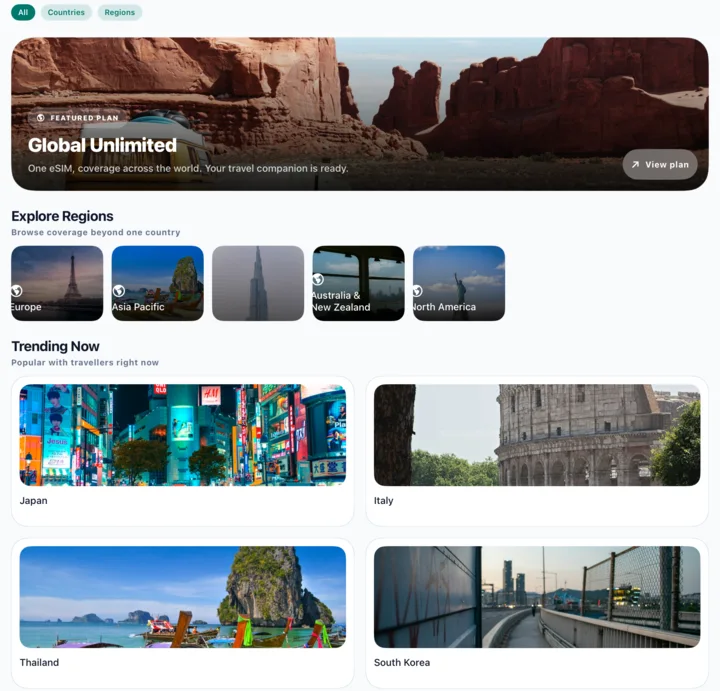Image resolution: width=720 pixels, height=691 pixels.
Task: Open the Europe region card
Action: tap(57, 283)
